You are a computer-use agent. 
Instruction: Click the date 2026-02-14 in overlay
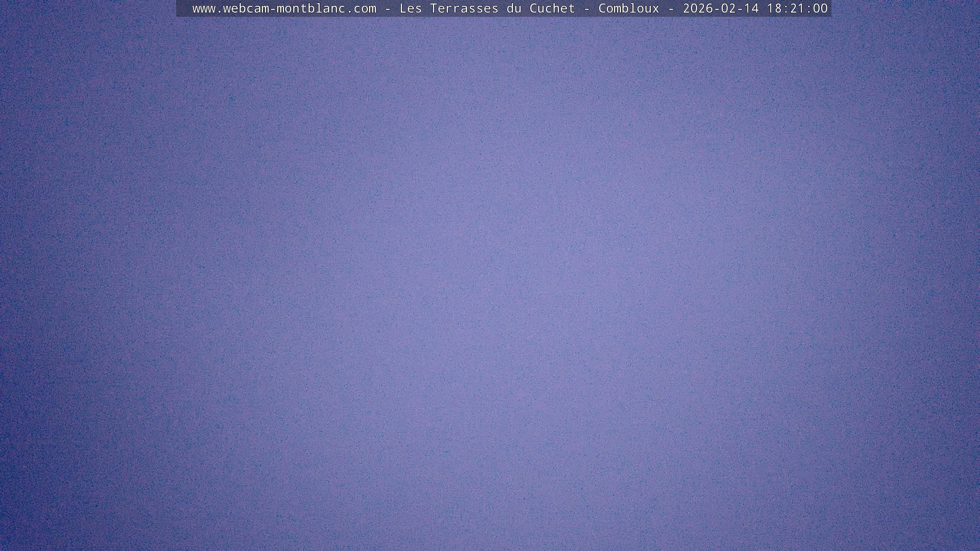coord(721,8)
